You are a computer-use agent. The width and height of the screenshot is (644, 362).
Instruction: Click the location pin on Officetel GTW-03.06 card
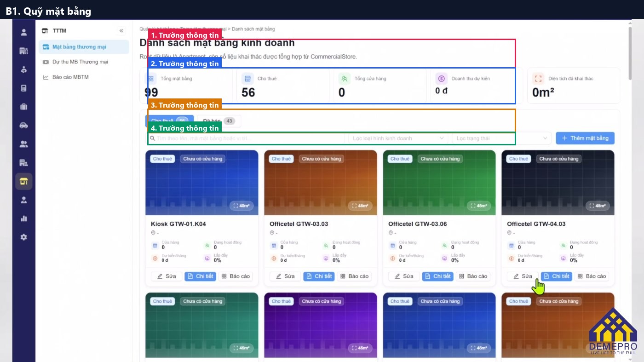click(391, 233)
